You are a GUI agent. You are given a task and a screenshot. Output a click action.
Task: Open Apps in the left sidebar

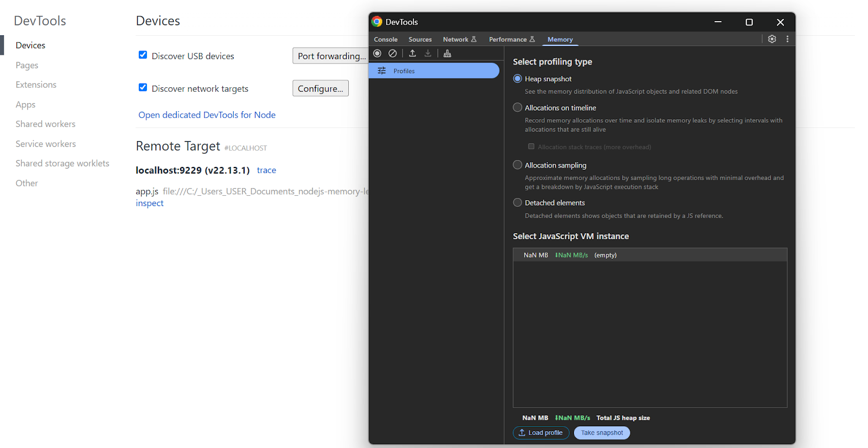tap(25, 105)
